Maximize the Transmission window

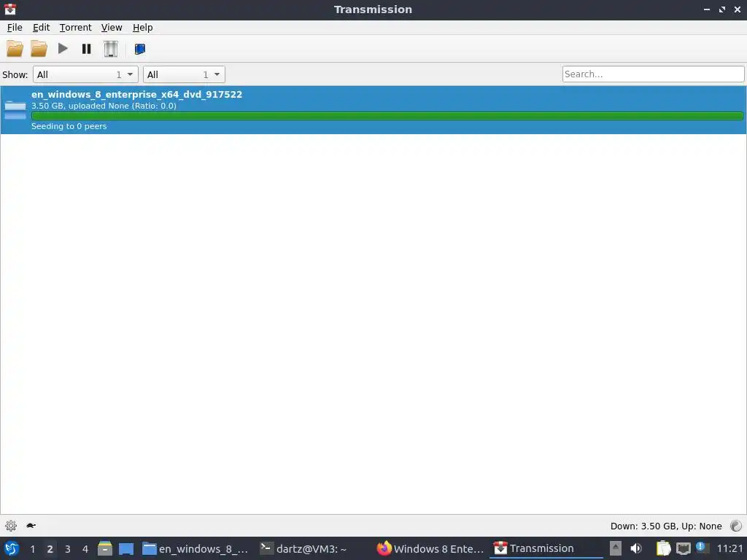[x=722, y=9]
